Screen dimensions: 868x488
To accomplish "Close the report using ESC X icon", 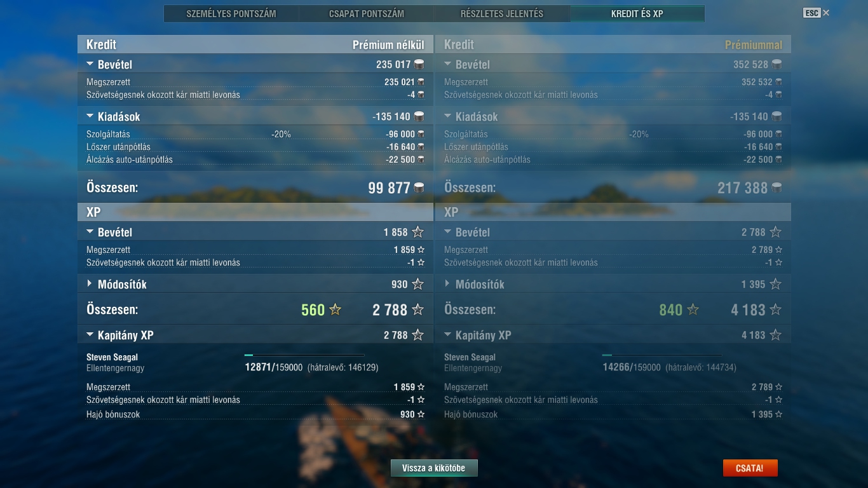I will tap(817, 13).
